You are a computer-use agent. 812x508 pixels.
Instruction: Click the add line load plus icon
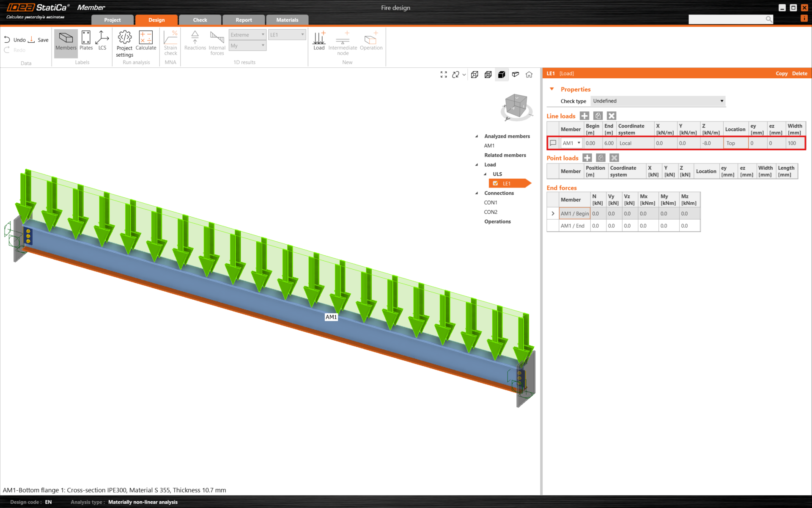pyautogui.click(x=584, y=116)
